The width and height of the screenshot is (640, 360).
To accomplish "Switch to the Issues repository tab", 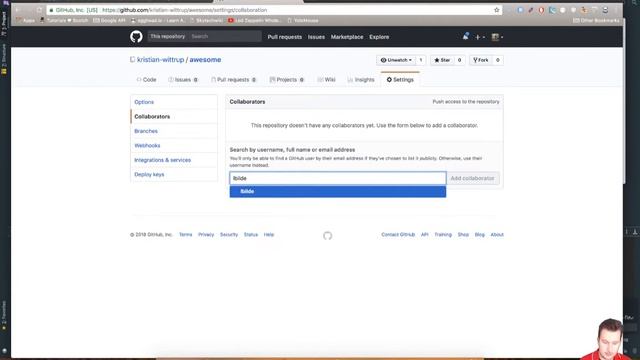I will 183,80.
